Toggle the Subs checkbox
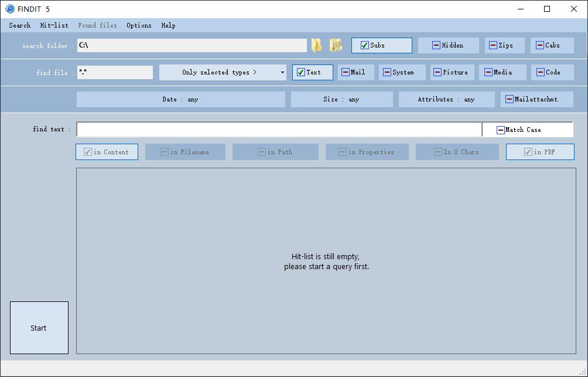588x377 pixels. pyautogui.click(x=381, y=45)
